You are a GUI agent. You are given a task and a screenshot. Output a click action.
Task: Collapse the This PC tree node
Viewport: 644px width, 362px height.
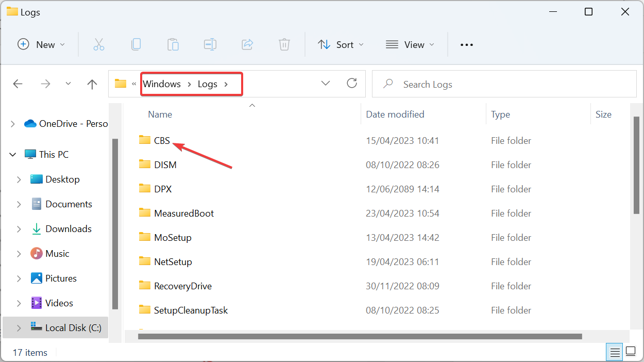(x=13, y=155)
